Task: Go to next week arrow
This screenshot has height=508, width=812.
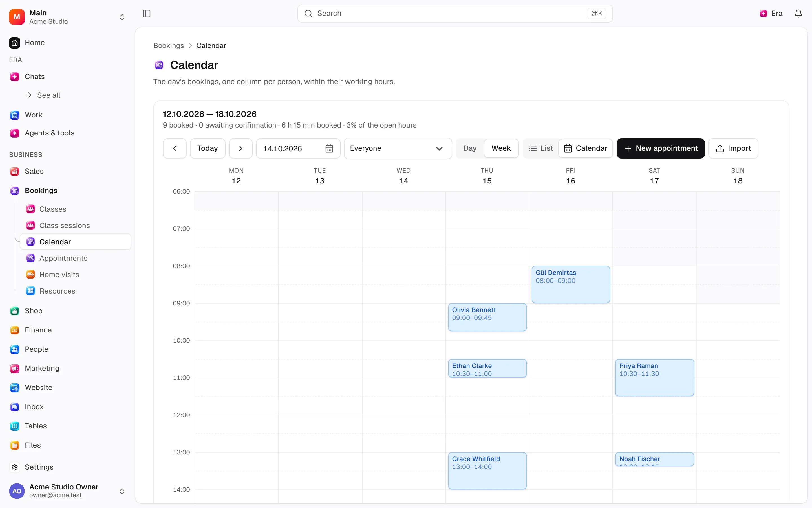Action: click(x=240, y=148)
